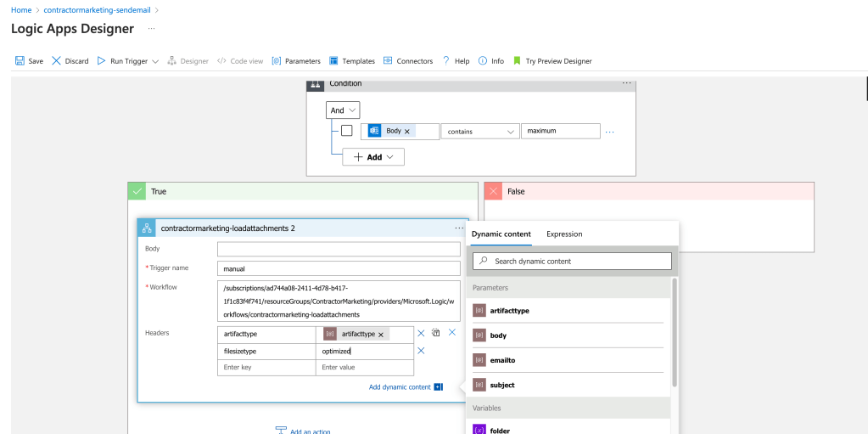Click the Condition card title bar
Screen dimensions: 868x434
(471, 84)
